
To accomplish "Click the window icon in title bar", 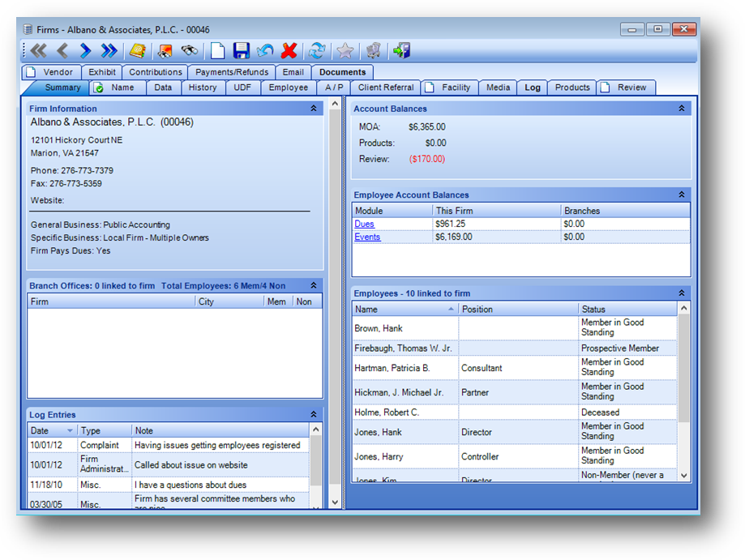I will point(28,29).
